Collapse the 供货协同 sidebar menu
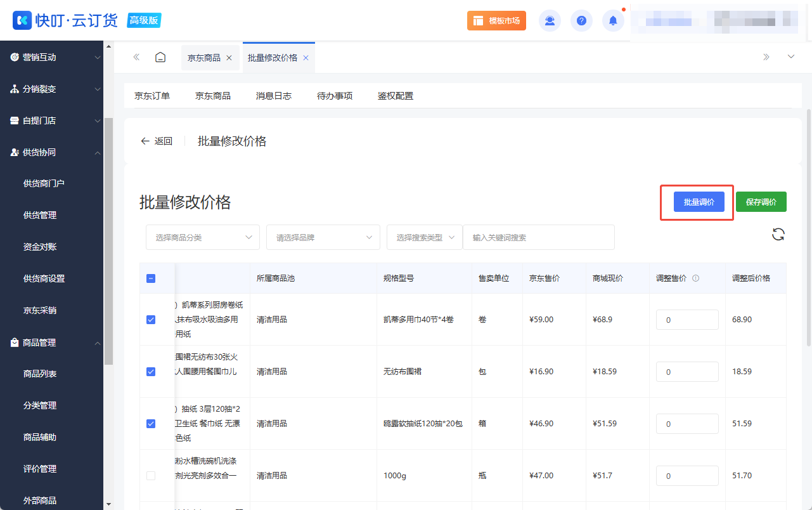Image resolution: width=812 pixels, height=510 pixels. 98,153
